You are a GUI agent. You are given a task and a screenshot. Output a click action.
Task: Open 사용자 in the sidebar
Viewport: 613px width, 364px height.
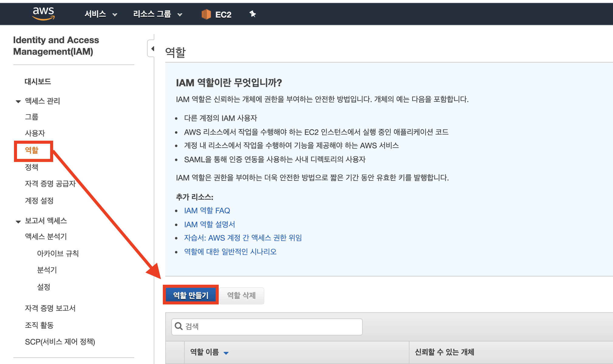(35, 133)
